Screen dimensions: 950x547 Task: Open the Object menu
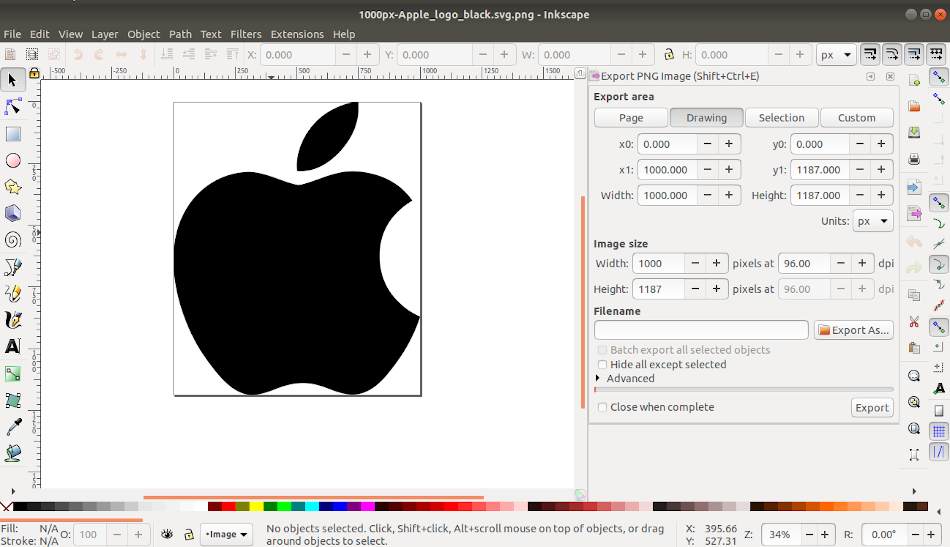[x=144, y=34]
